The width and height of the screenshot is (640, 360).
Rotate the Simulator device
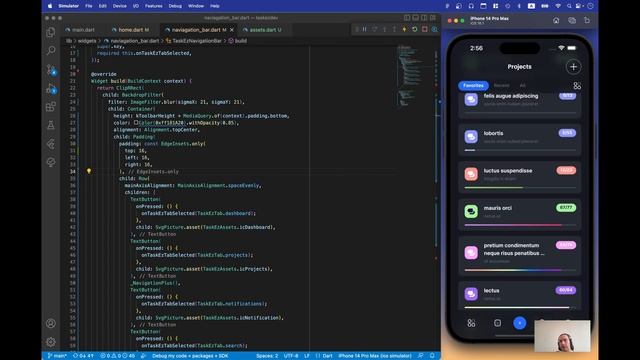(x=587, y=20)
